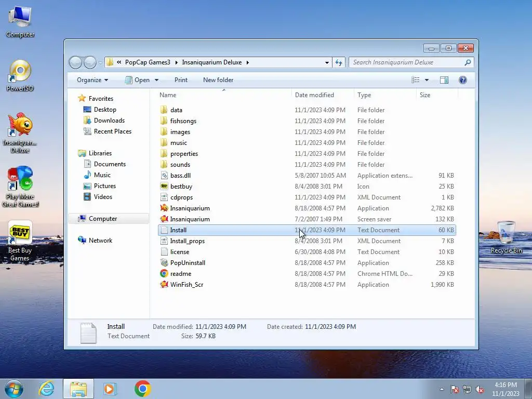Open Explorer help question mark icon
532x399 pixels.
463,80
